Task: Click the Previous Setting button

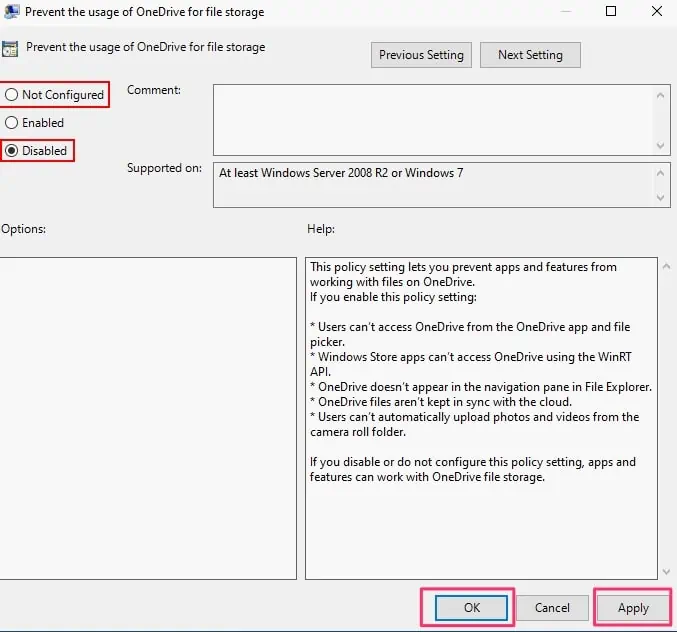Action: click(x=421, y=55)
